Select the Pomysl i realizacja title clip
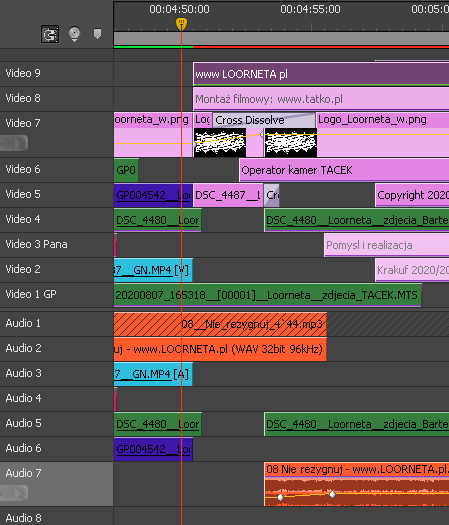This screenshot has width=449, height=525. pyautogui.click(x=386, y=245)
